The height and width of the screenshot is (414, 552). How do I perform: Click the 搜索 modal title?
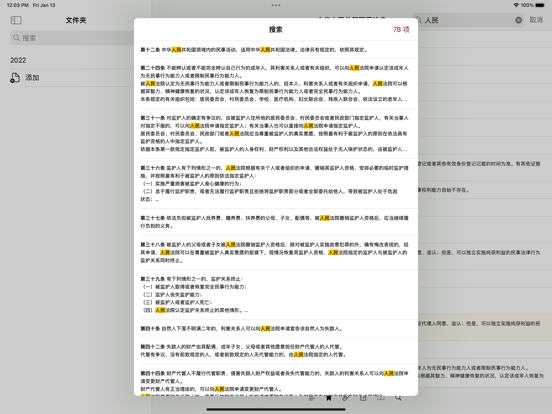pyautogui.click(x=276, y=30)
